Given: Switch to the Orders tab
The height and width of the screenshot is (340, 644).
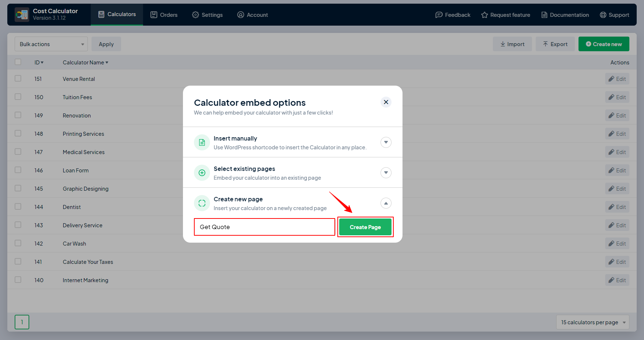Looking at the screenshot, I should 164,15.
